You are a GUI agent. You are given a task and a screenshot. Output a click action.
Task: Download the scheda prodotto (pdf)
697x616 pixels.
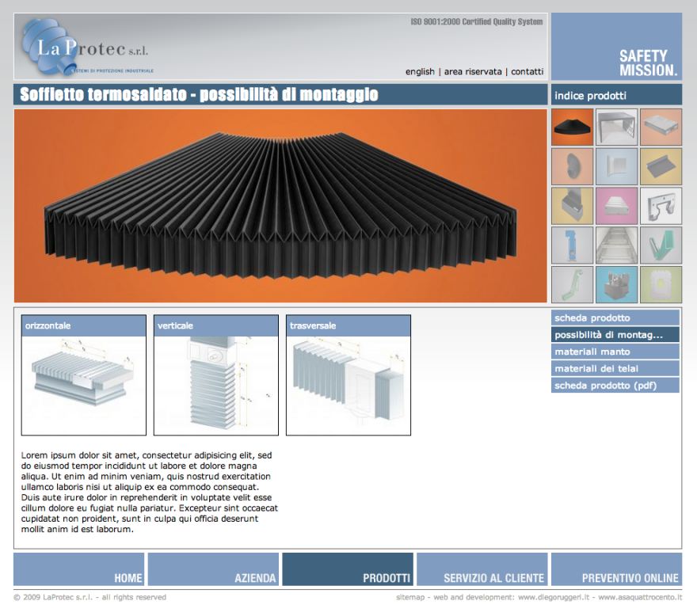615,386
